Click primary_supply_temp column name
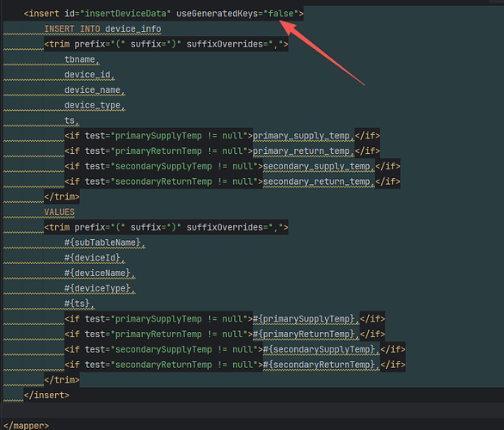The width and height of the screenshot is (504, 430). (301, 136)
